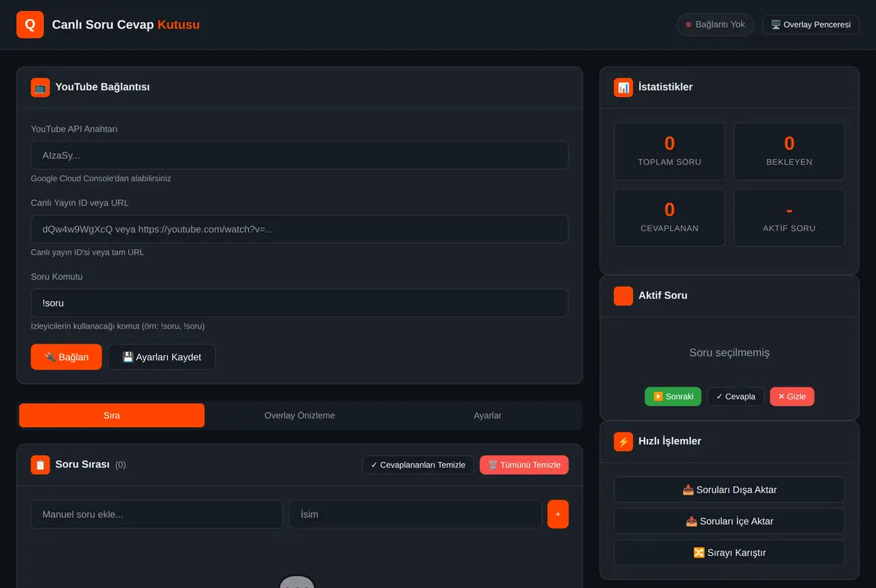
Task: Add manual question with plus button
Action: [558, 514]
